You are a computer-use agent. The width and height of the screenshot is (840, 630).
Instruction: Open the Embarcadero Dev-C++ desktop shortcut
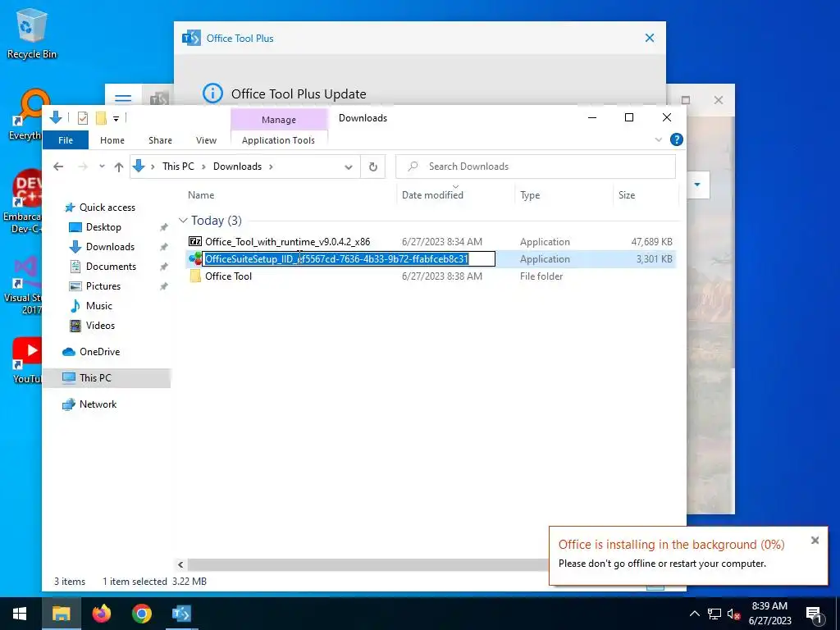coord(22,201)
